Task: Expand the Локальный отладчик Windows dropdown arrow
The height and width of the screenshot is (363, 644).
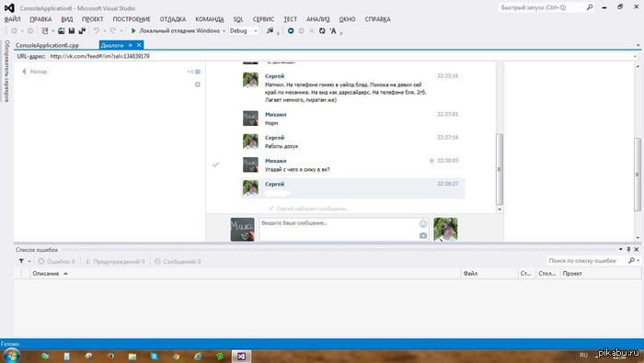Action: pyautogui.click(x=224, y=30)
